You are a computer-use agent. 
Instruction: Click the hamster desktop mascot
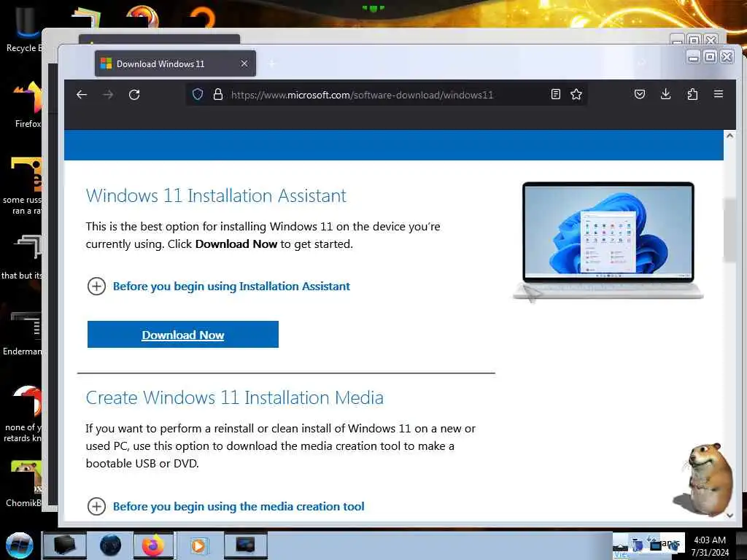point(704,479)
